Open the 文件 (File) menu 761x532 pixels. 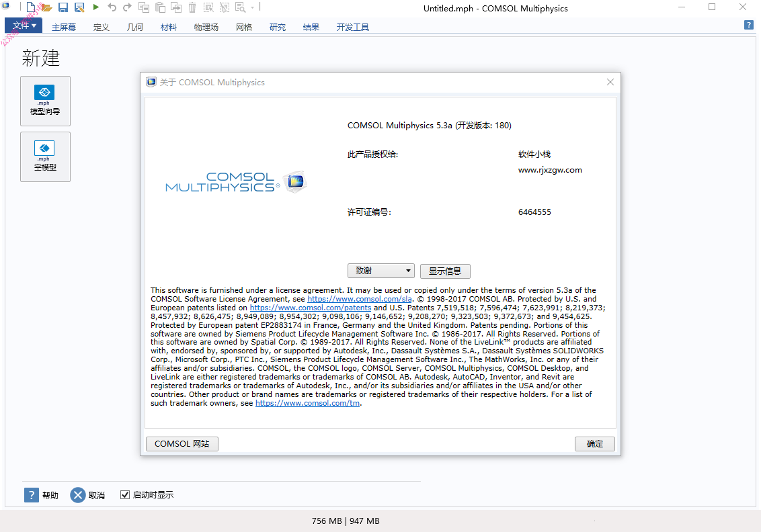point(24,26)
